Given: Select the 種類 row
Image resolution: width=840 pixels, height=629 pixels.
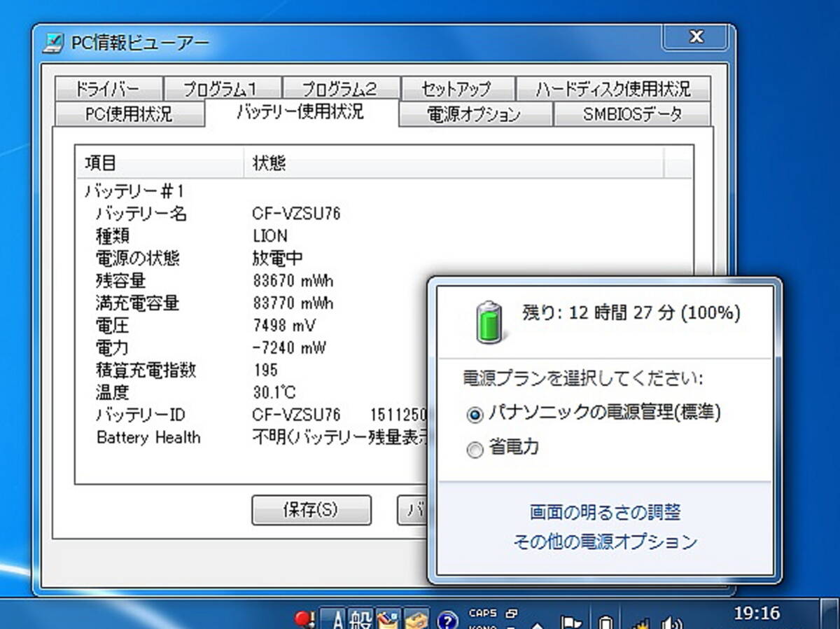Looking at the screenshot, I should 113,236.
